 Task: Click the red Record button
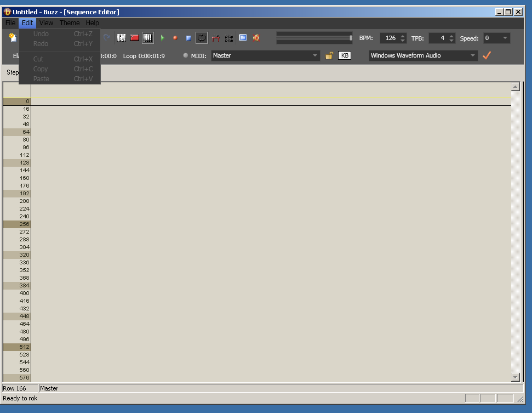[x=175, y=38]
